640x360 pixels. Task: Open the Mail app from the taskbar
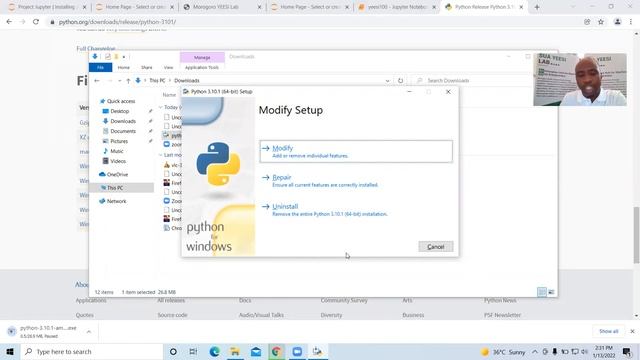[x=256, y=351]
